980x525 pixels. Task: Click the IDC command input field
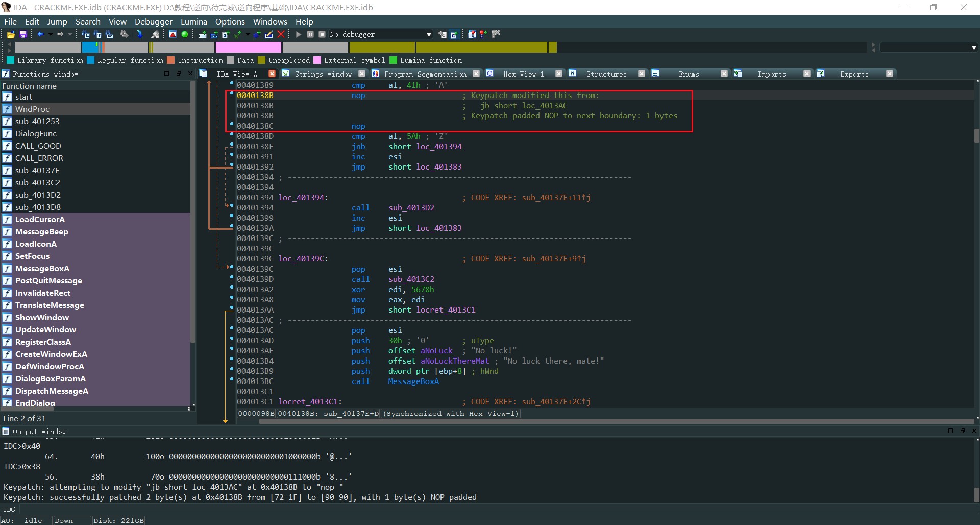tap(459, 509)
